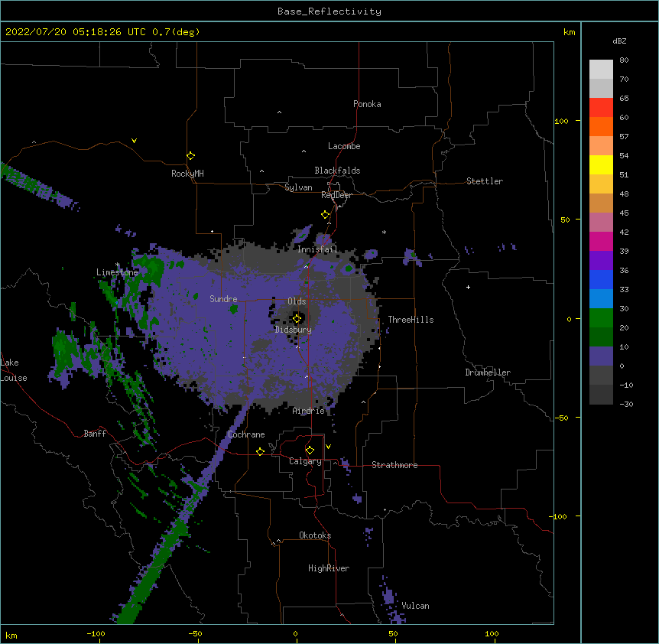Click the Sundre town label

coord(223,299)
